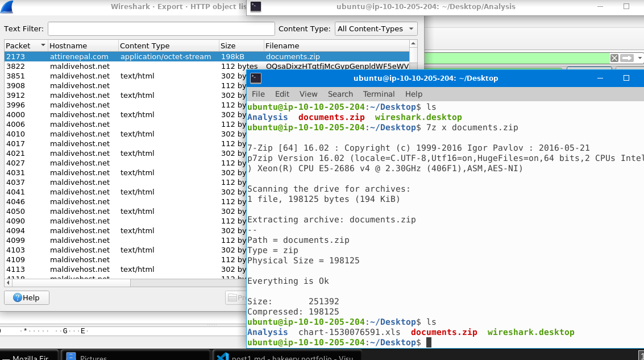
Task: Click chart-1530076591.xls in the terminal output
Action: (350, 332)
